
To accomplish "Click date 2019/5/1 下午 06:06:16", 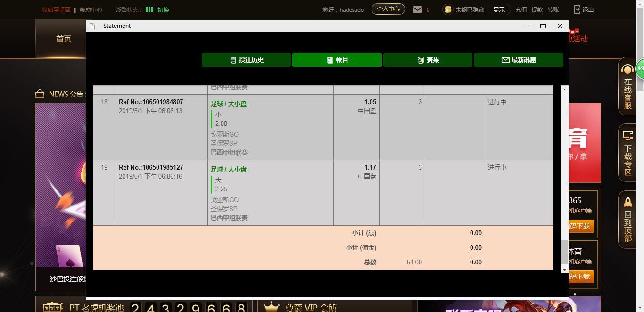I will [150, 176].
